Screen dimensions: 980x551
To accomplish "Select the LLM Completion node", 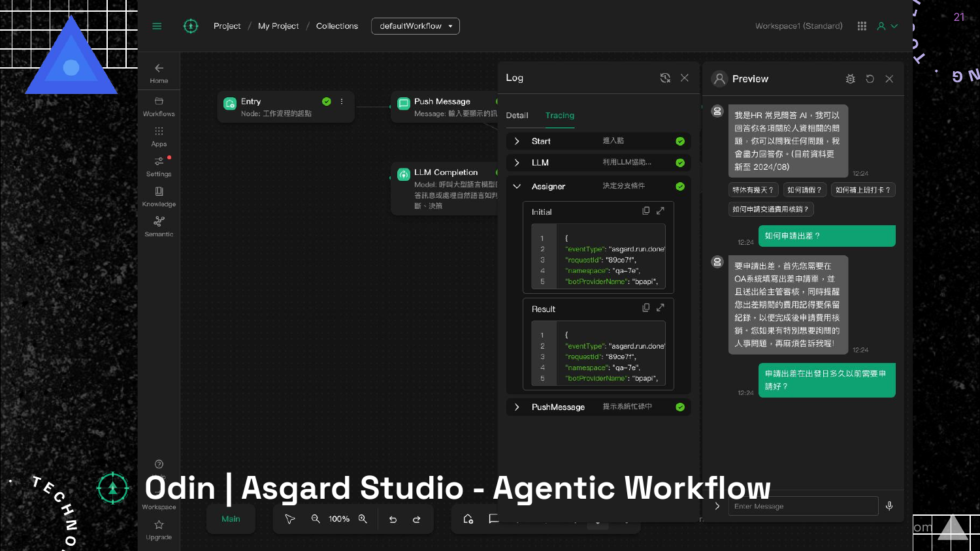I will click(x=446, y=189).
